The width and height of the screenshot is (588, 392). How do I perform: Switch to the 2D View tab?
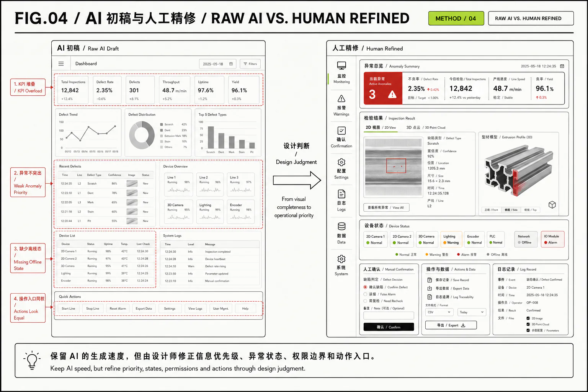click(381, 127)
